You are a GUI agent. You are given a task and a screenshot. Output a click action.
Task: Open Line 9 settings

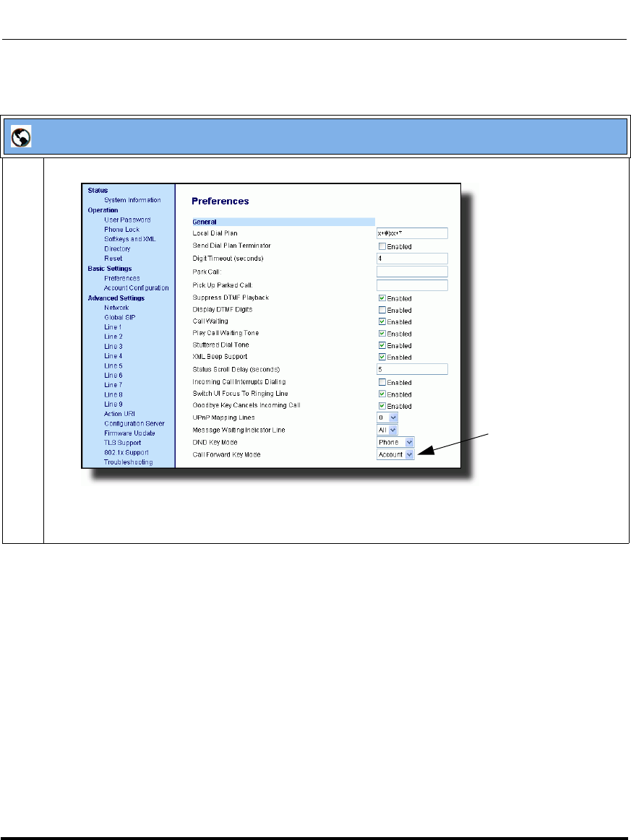tap(113, 404)
